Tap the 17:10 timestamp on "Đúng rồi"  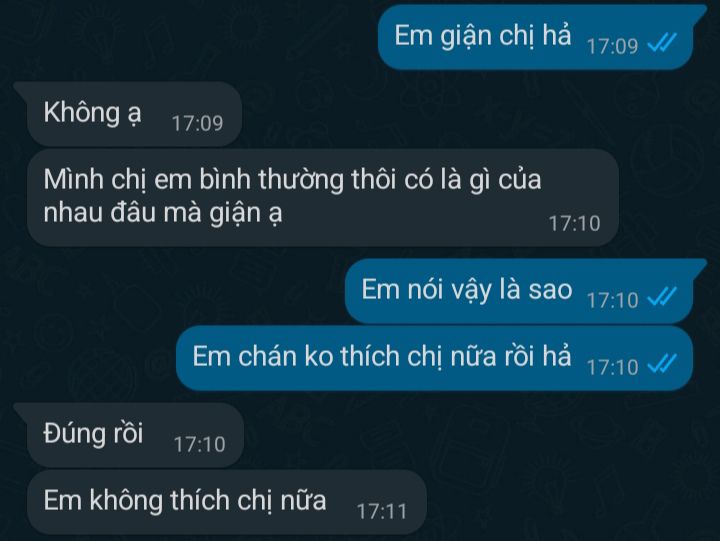199,444
